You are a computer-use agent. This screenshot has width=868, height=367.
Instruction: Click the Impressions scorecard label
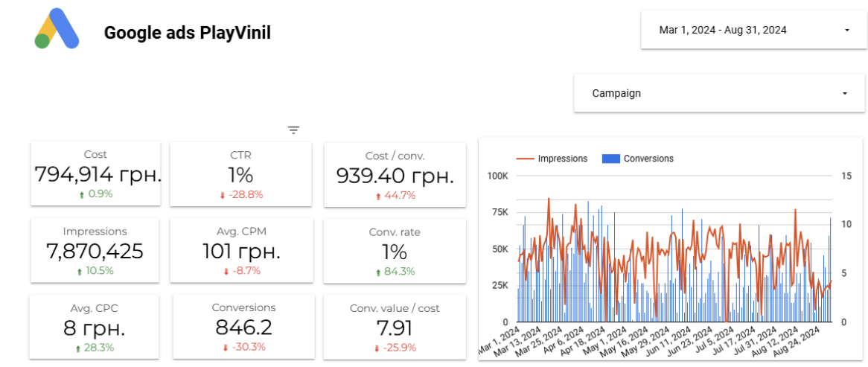(x=95, y=232)
